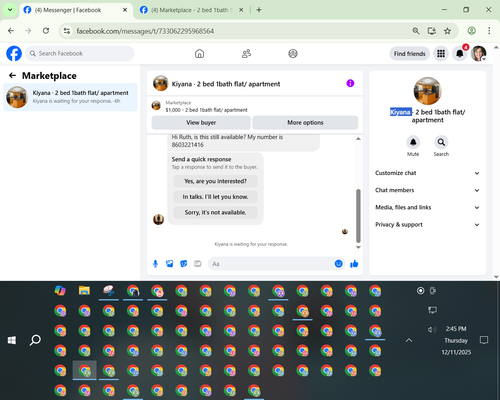Click the browser reload icon
Screen dimensions: 500x400
pyautogui.click(x=46, y=31)
